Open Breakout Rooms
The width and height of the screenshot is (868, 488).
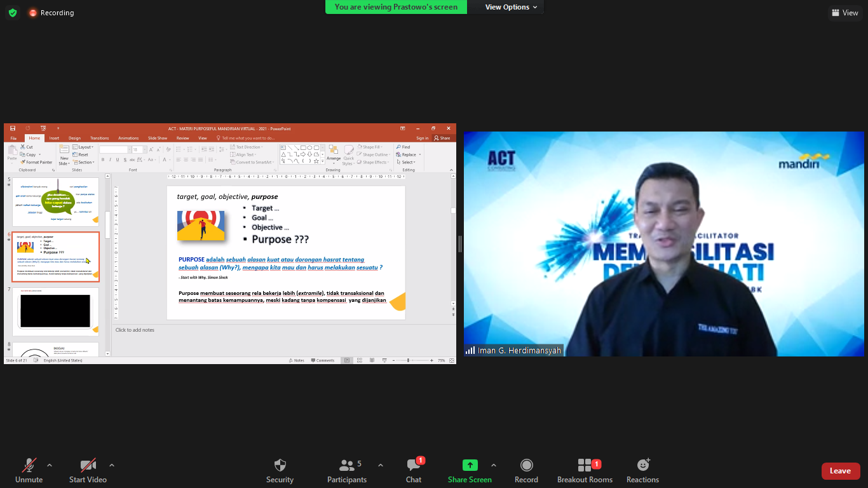click(585, 465)
